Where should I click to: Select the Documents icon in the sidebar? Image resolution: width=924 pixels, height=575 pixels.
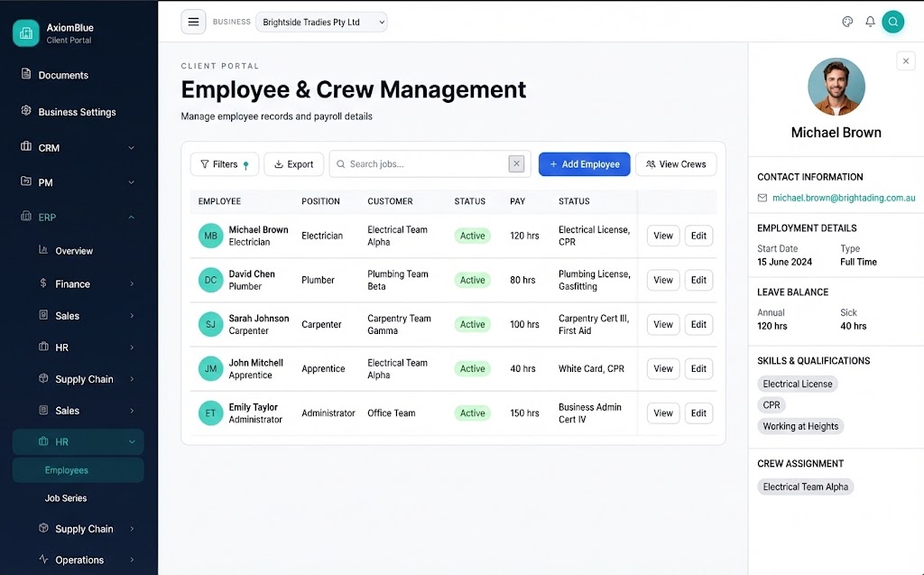tap(25, 75)
